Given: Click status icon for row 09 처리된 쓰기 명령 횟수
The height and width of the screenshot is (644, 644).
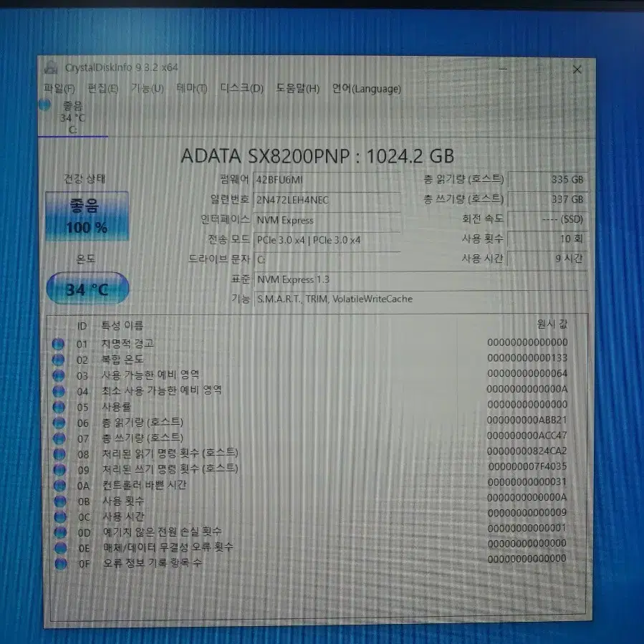Looking at the screenshot, I should coord(60,469).
